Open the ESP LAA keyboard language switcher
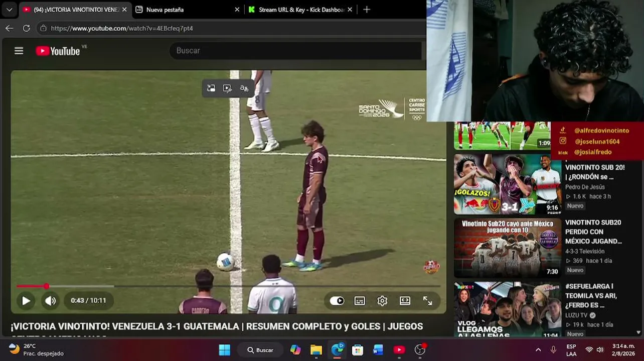The height and width of the screenshot is (361, 644). [571, 350]
